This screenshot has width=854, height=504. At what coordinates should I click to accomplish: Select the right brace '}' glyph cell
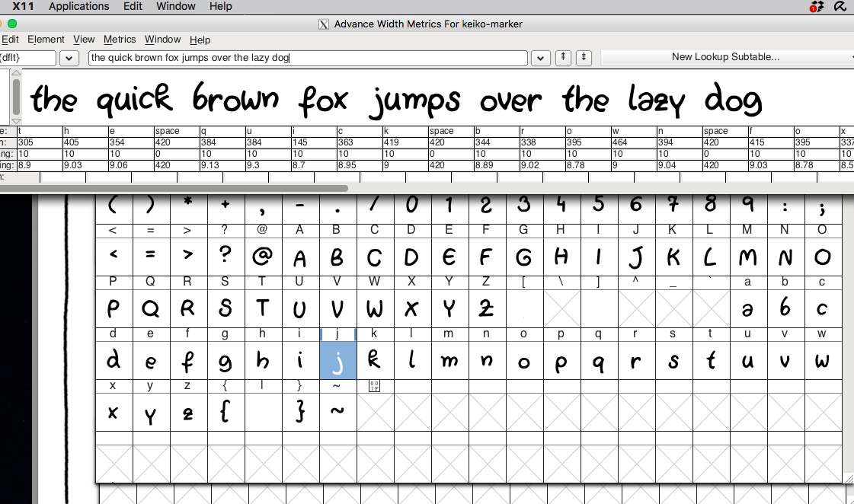tap(300, 411)
